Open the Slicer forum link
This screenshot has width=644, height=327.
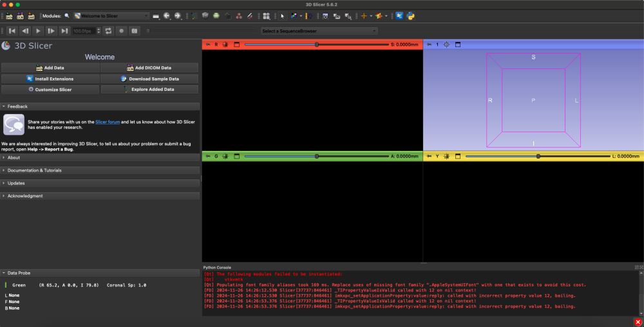pos(106,121)
